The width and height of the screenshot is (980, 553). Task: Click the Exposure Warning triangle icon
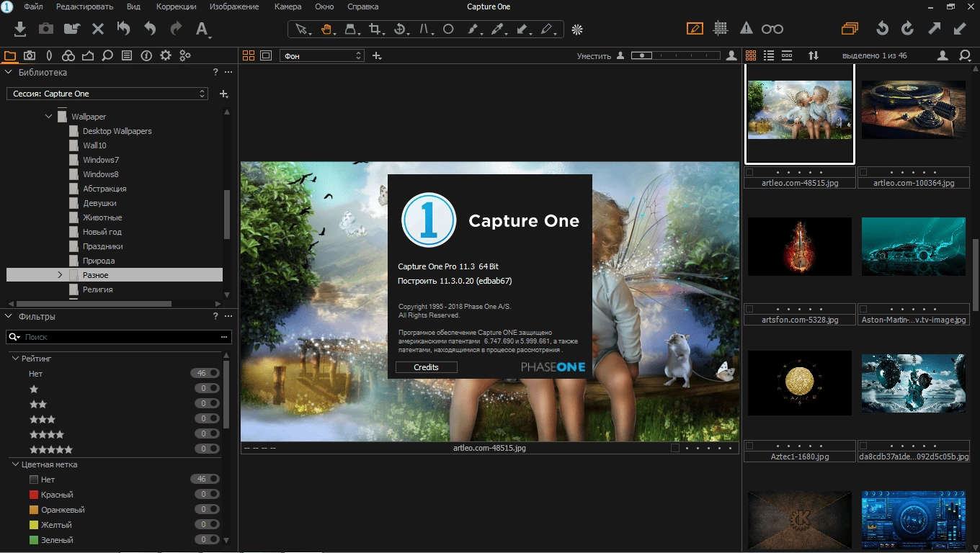[747, 29]
